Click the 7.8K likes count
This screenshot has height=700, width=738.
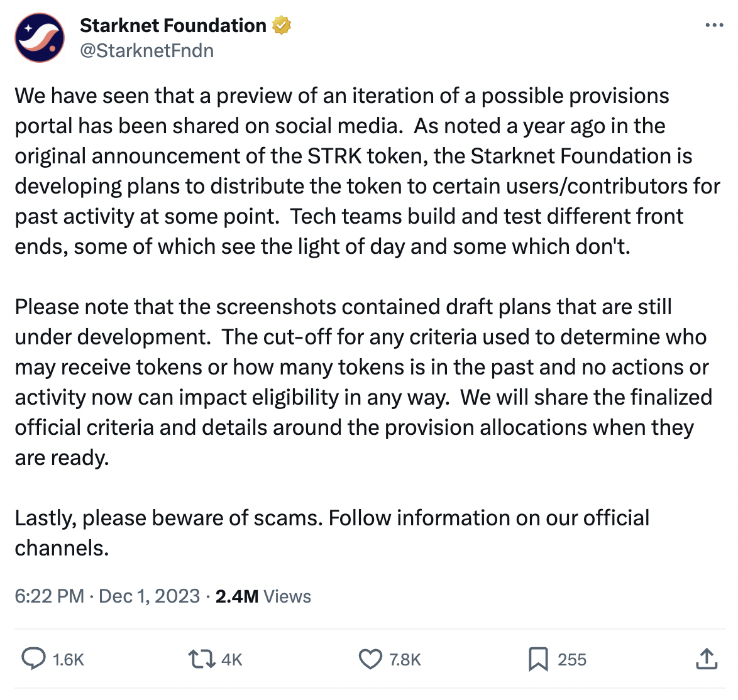[405, 660]
